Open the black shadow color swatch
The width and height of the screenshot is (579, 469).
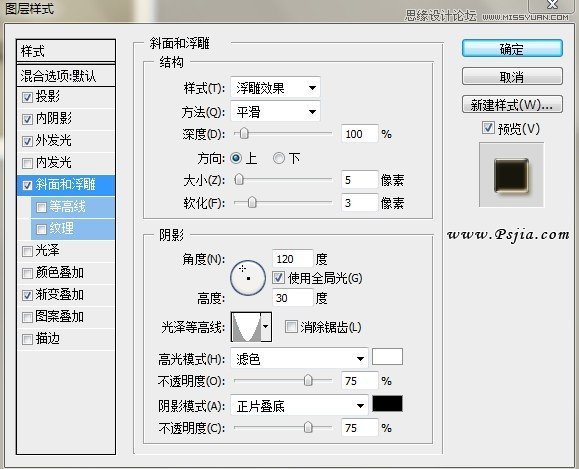[x=387, y=404]
